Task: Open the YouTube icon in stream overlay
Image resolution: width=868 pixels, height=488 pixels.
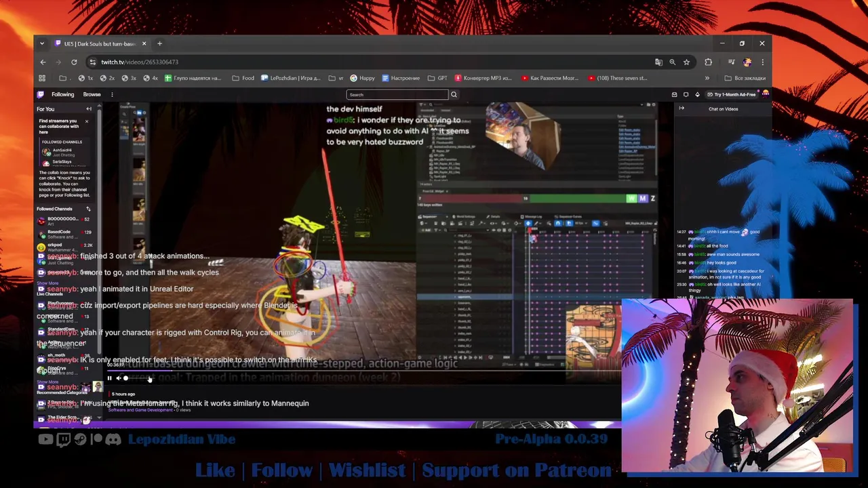Action: coord(45,439)
